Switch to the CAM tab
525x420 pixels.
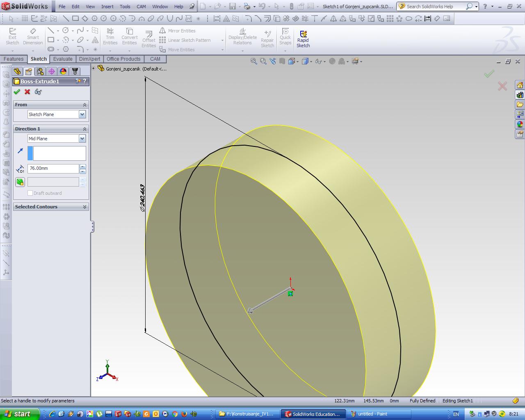coord(155,59)
